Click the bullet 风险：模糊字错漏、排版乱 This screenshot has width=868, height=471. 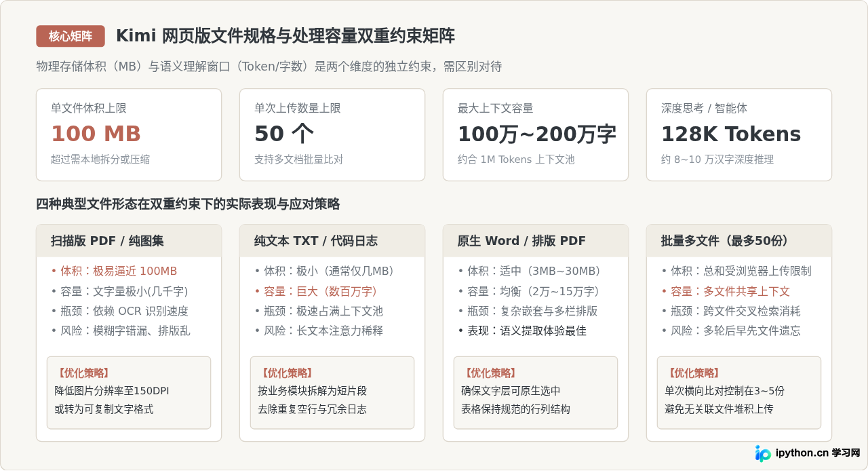(x=121, y=331)
